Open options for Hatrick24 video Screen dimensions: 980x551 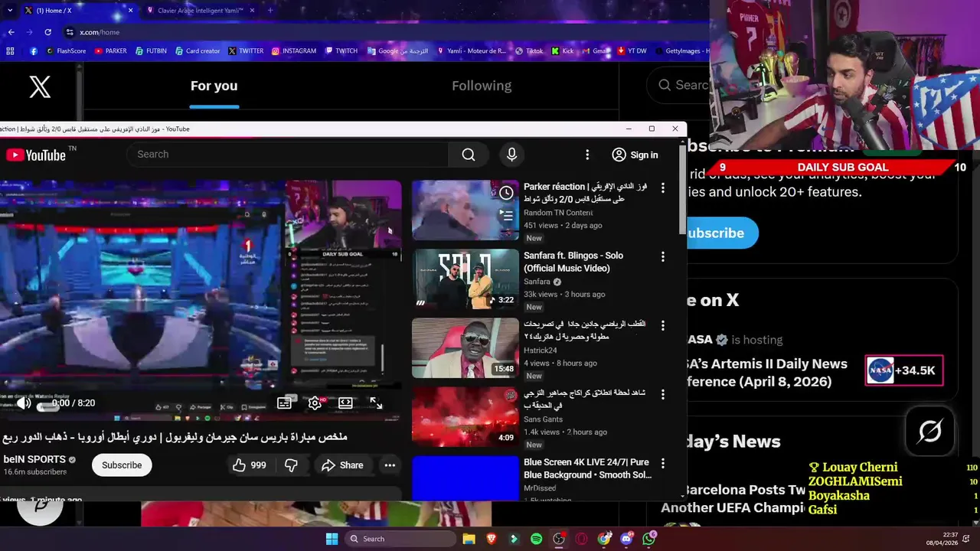663,325
